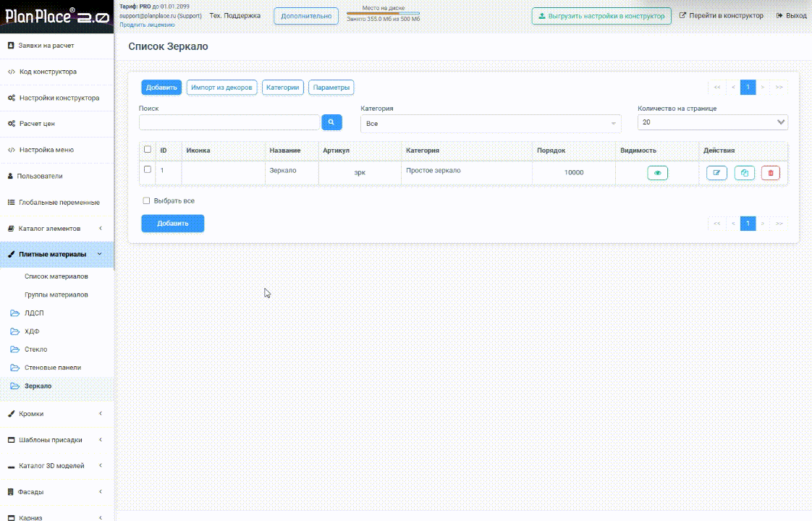Image resolution: width=812 pixels, height=521 pixels.
Task: Expand Каталог 3D моделей menu
Action: pyautogui.click(x=56, y=465)
